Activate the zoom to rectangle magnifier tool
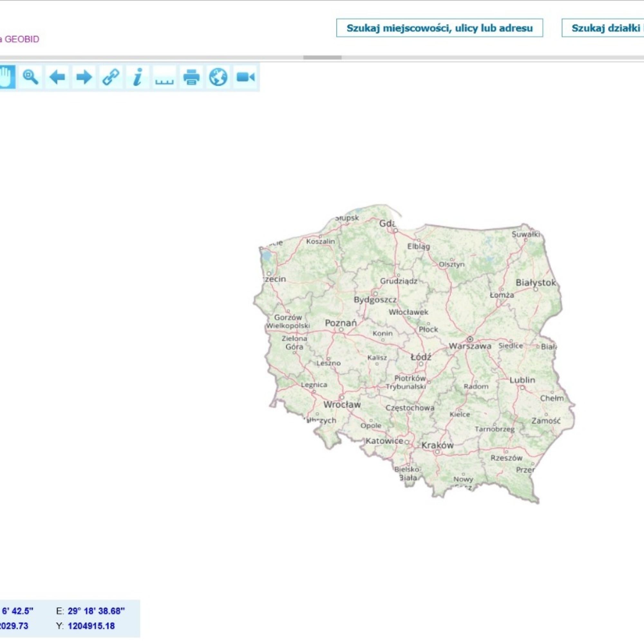 coord(30,77)
